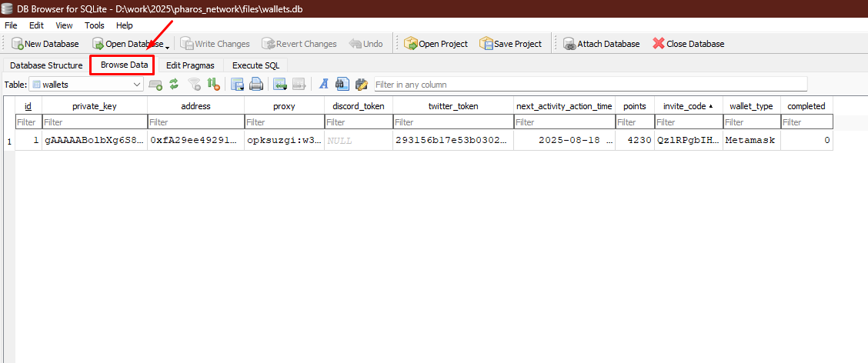Click the New Database toolbar button
This screenshot has width=868, height=363.
point(46,44)
